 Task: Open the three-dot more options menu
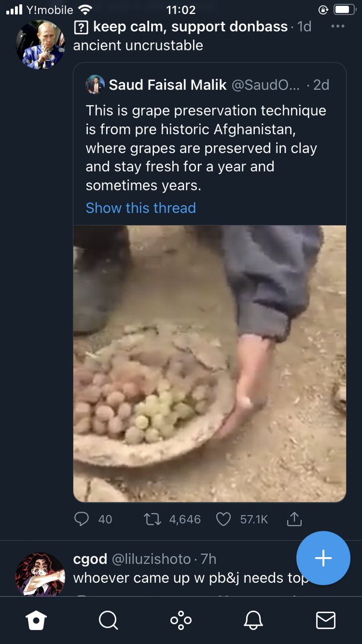pyautogui.click(x=337, y=26)
